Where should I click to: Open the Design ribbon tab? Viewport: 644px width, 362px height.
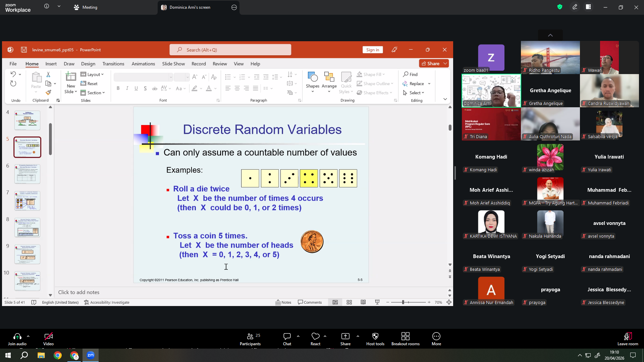(x=88, y=64)
